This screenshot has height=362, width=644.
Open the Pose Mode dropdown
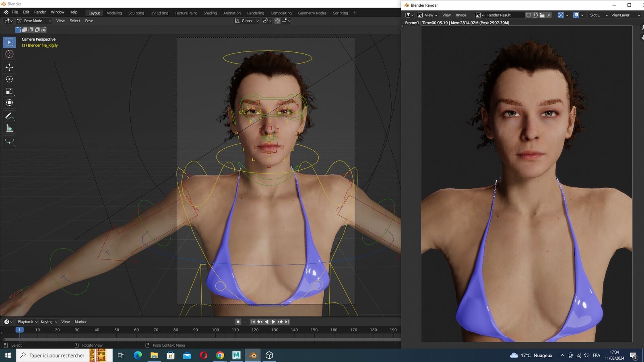[x=34, y=21]
